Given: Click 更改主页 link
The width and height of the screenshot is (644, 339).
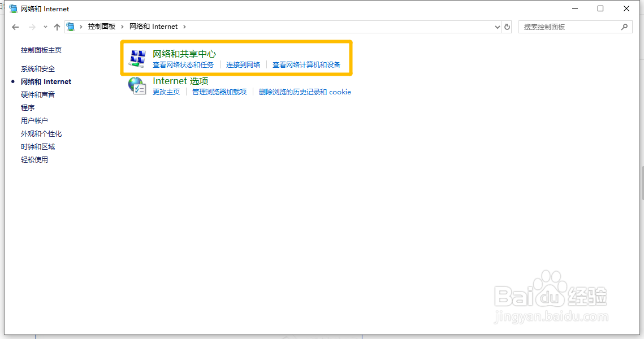Looking at the screenshot, I should (166, 92).
